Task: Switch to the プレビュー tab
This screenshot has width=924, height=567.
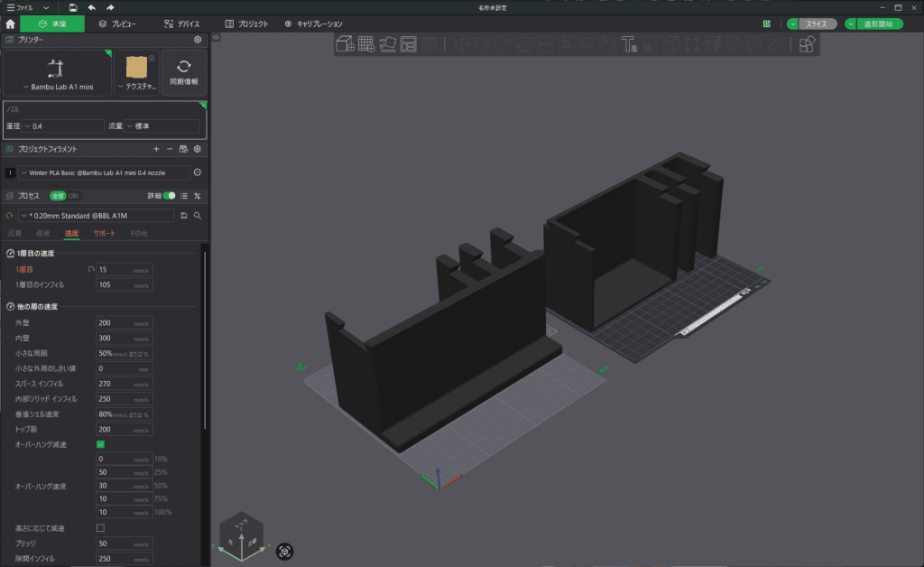Action: pyautogui.click(x=117, y=23)
